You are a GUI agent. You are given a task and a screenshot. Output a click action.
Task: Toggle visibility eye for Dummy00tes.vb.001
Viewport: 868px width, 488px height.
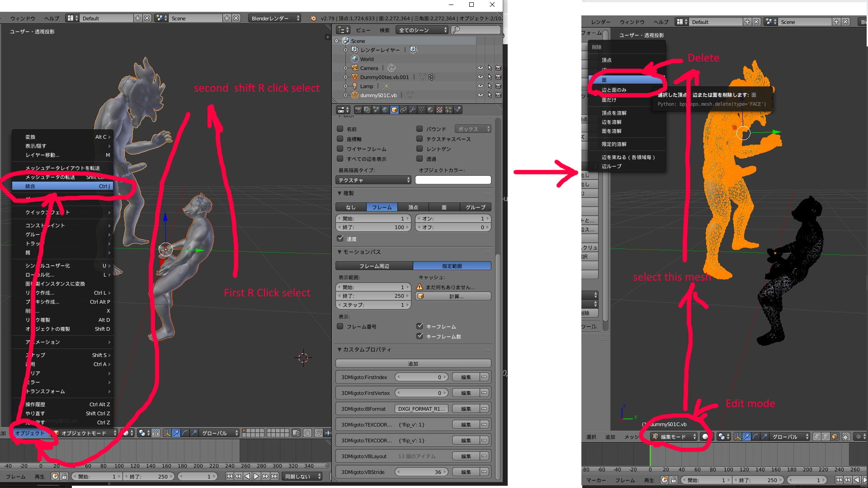point(480,77)
